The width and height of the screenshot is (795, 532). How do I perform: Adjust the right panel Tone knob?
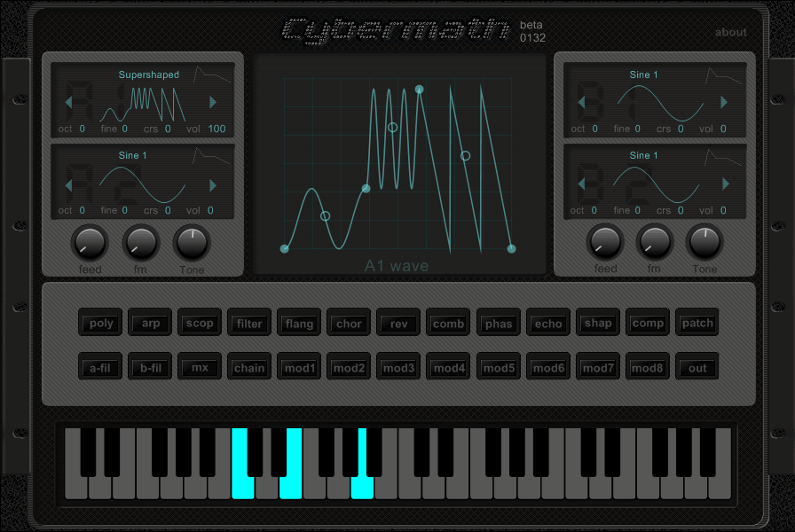click(x=704, y=242)
